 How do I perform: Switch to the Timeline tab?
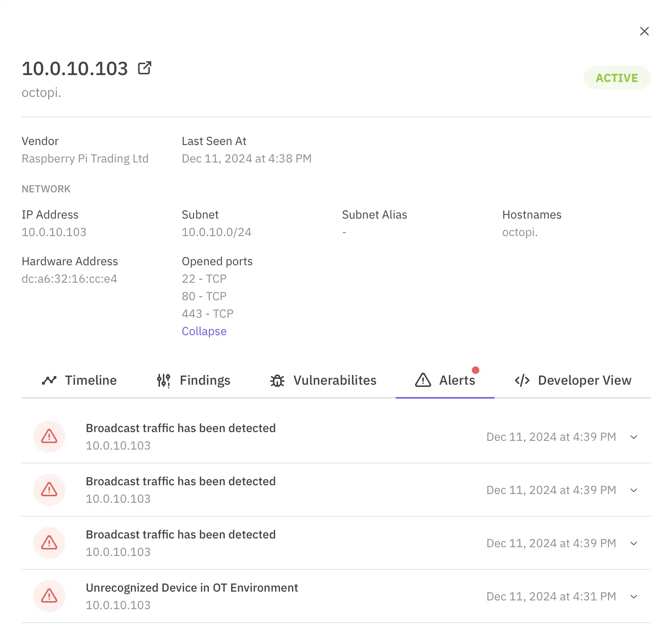pos(79,380)
